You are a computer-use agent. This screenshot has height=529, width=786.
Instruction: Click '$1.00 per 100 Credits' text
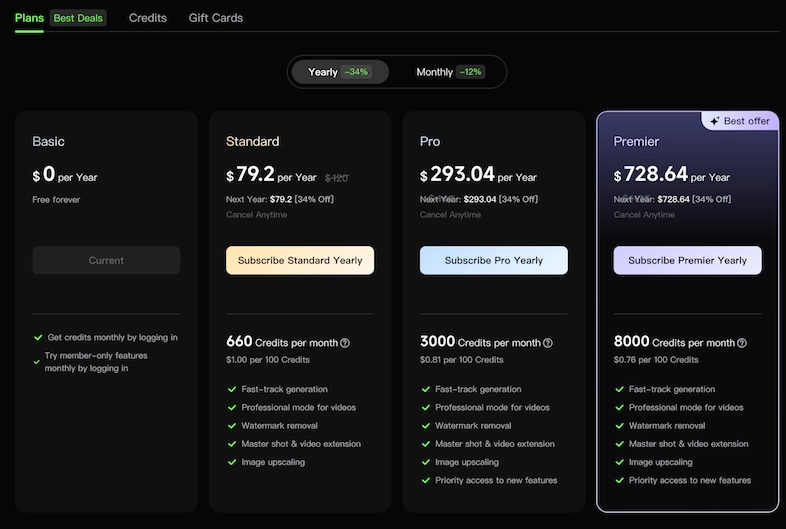click(268, 360)
